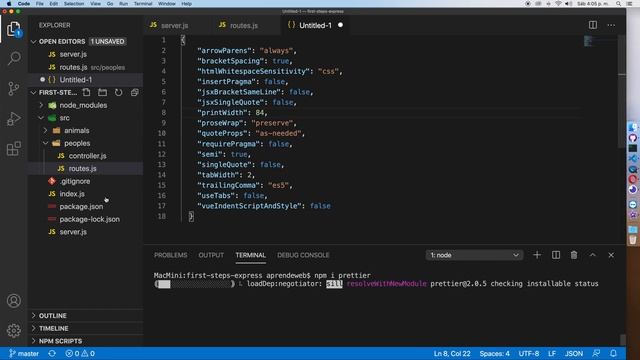Open errors and warnings count in status bar
Screen dimensions: 640x360
(x=80, y=353)
